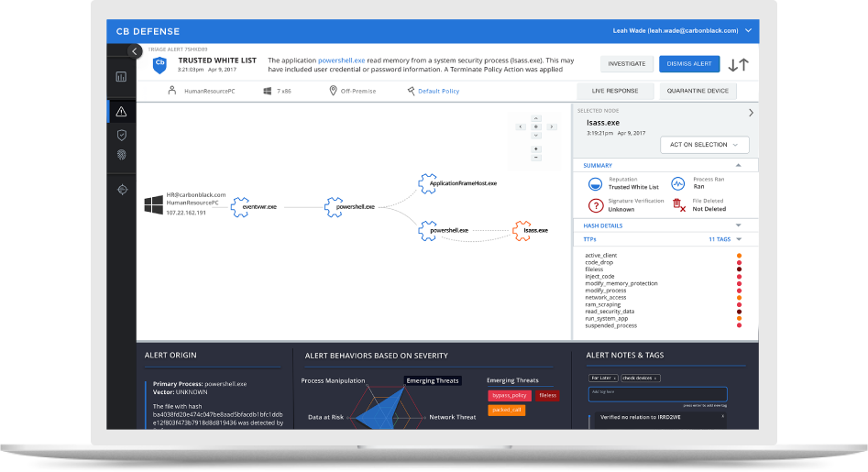Click the Live Response button

615,92
